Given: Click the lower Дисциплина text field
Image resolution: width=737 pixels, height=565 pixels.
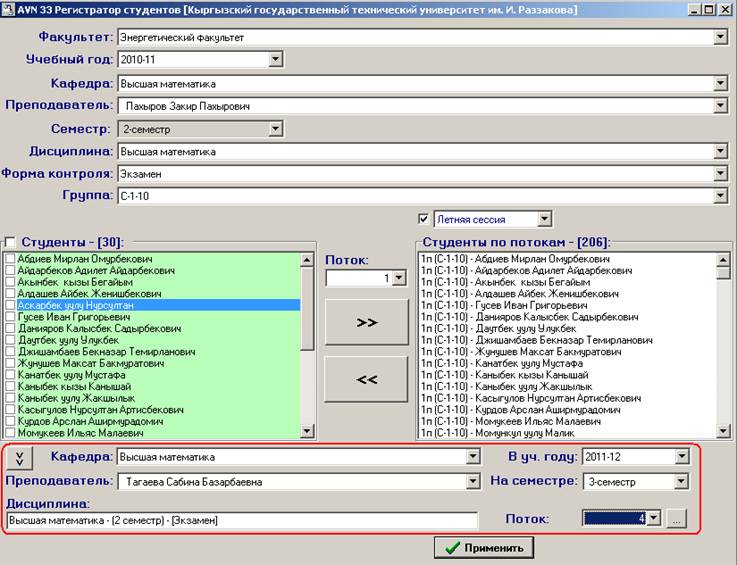Looking at the screenshot, I should click(x=243, y=521).
